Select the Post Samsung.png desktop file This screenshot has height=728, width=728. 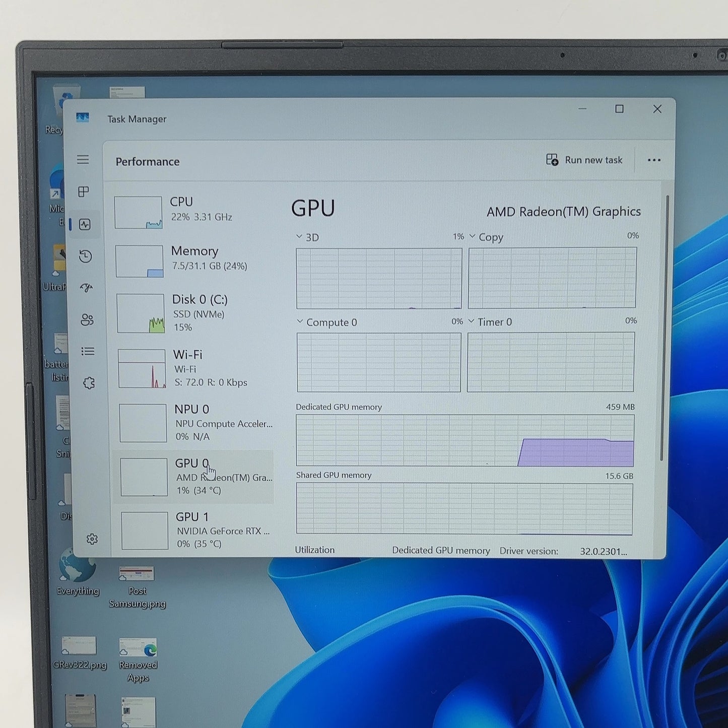(x=137, y=586)
